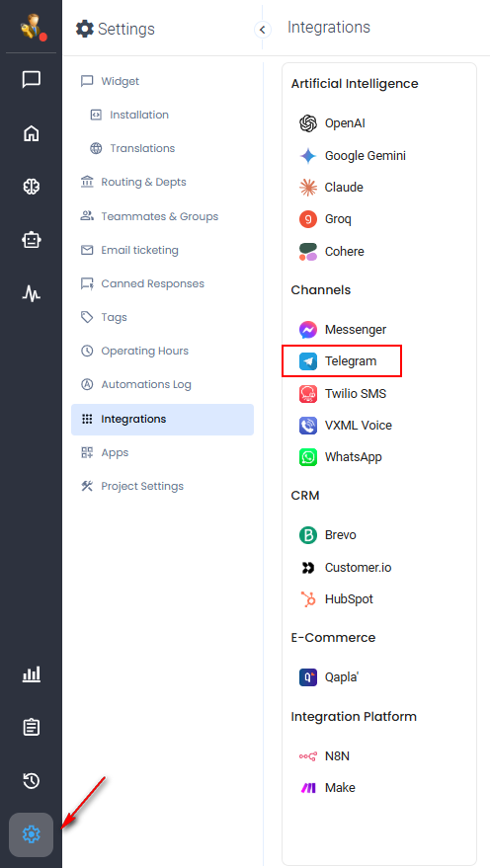The width and height of the screenshot is (490, 868).
Task: Select the Telegram channel integration
Action: tap(342, 361)
